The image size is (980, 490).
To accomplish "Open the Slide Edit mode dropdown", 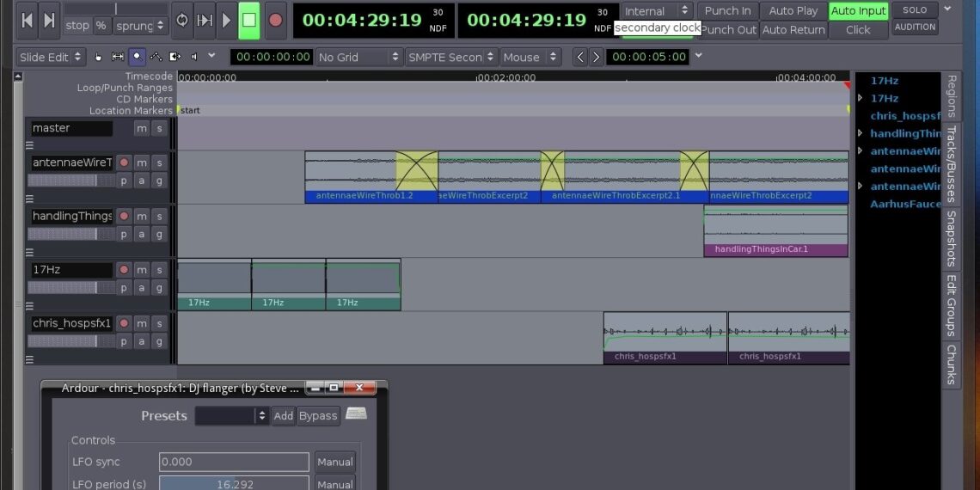I will [52, 58].
